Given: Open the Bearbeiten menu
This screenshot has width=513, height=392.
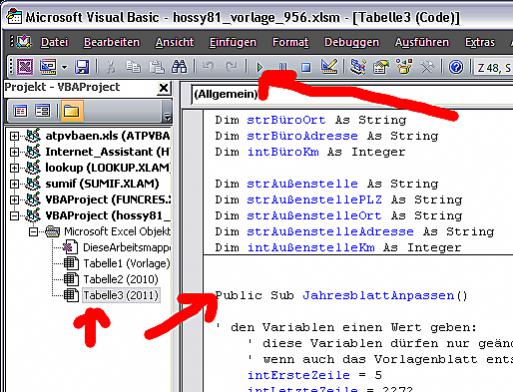Looking at the screenshot, I should click(112, 42).
